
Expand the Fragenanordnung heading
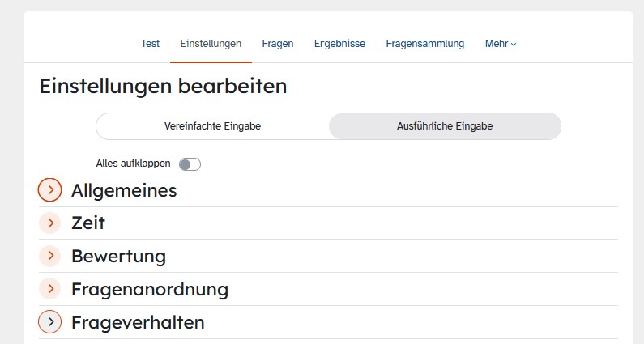point(150,289)
